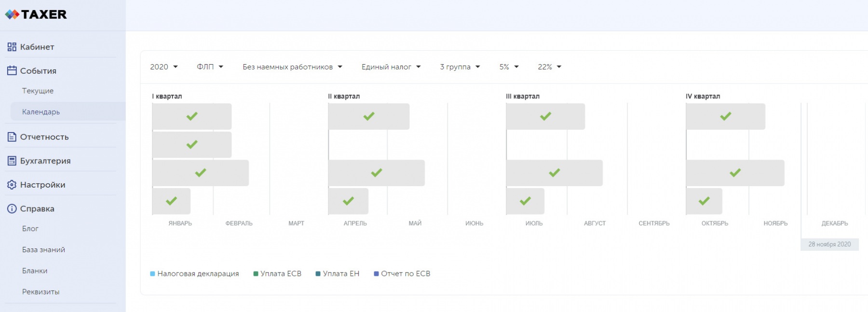This screenshot has width=868, height=312.
Task: Click the Справка info icon
Action: (x=12, y=209)
